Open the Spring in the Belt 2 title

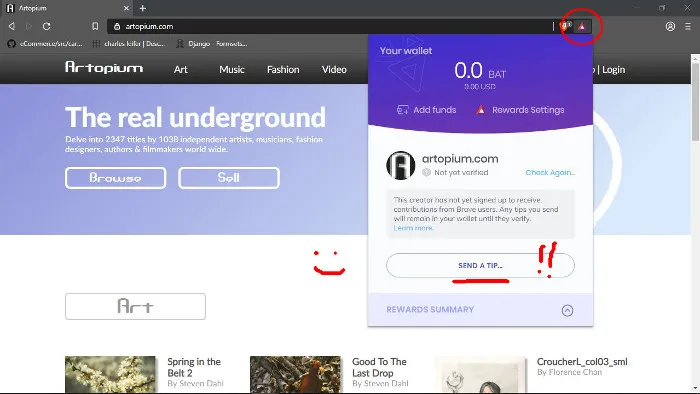[x=194, y=367]
